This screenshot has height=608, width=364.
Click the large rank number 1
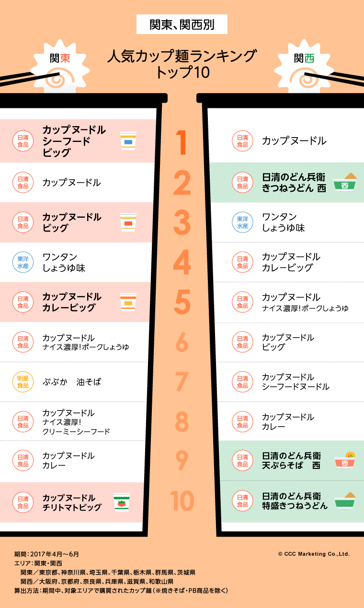182,142
